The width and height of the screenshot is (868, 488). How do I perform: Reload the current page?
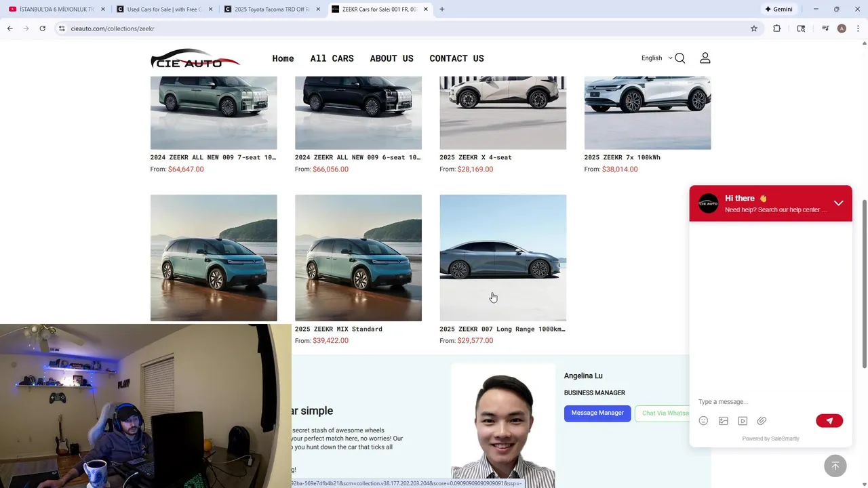[x=42, y=28]
